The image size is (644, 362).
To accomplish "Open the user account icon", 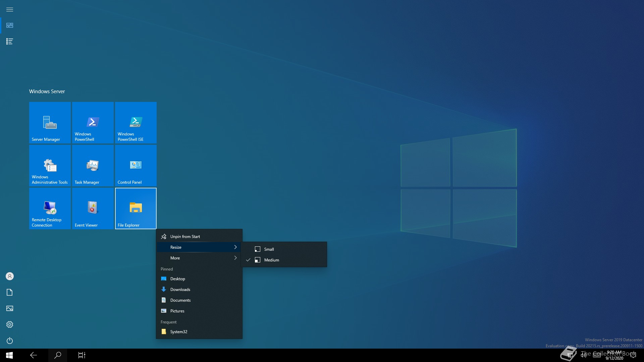I will coord(10,276).
